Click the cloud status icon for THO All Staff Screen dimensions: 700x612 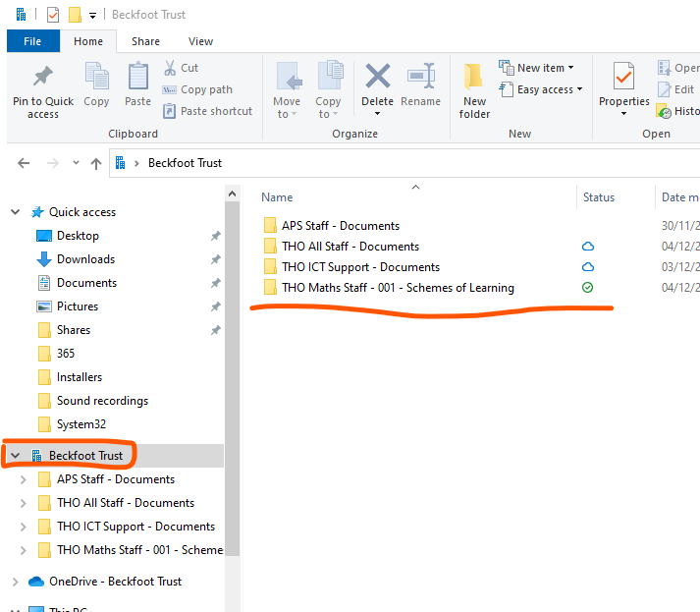[588, 247]
